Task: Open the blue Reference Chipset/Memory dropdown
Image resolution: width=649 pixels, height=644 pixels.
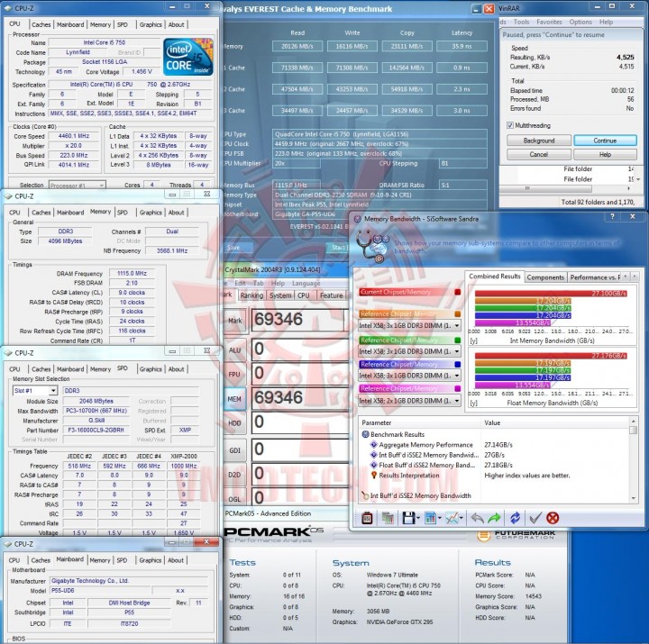Action: [409, 376]
